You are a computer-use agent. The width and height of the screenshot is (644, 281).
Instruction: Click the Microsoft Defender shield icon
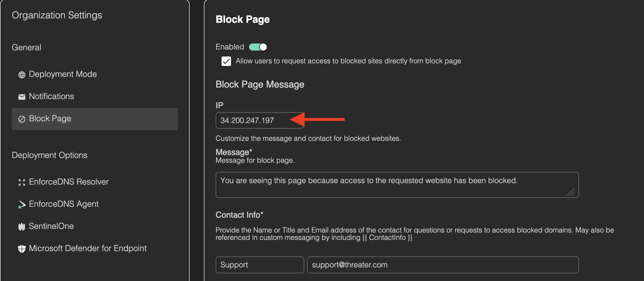click(x=22, y=249)
